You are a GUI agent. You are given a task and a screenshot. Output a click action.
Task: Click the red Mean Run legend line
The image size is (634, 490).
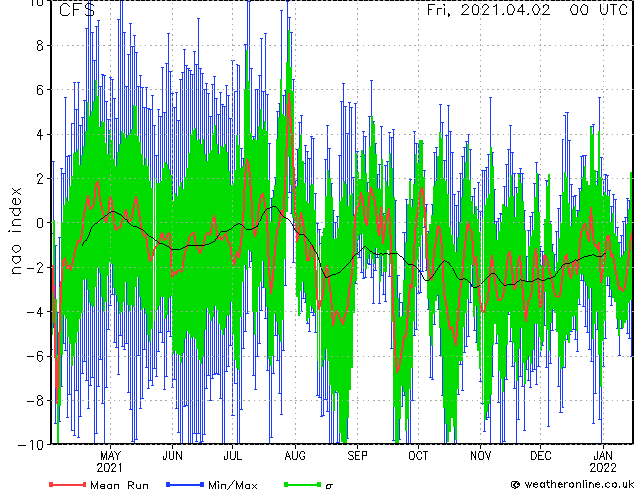point(68,484)
